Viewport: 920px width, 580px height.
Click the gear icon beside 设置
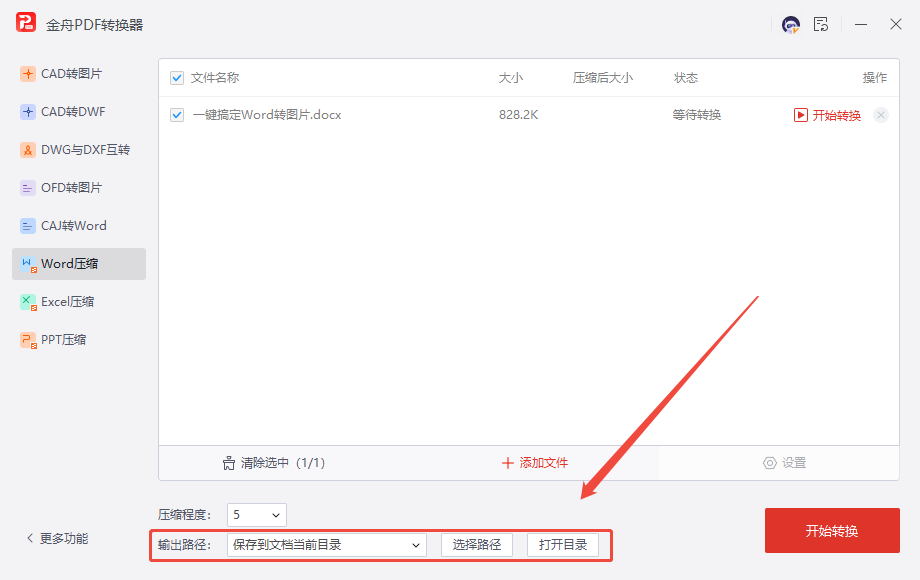pyautogui.click(x=769, y=463)
